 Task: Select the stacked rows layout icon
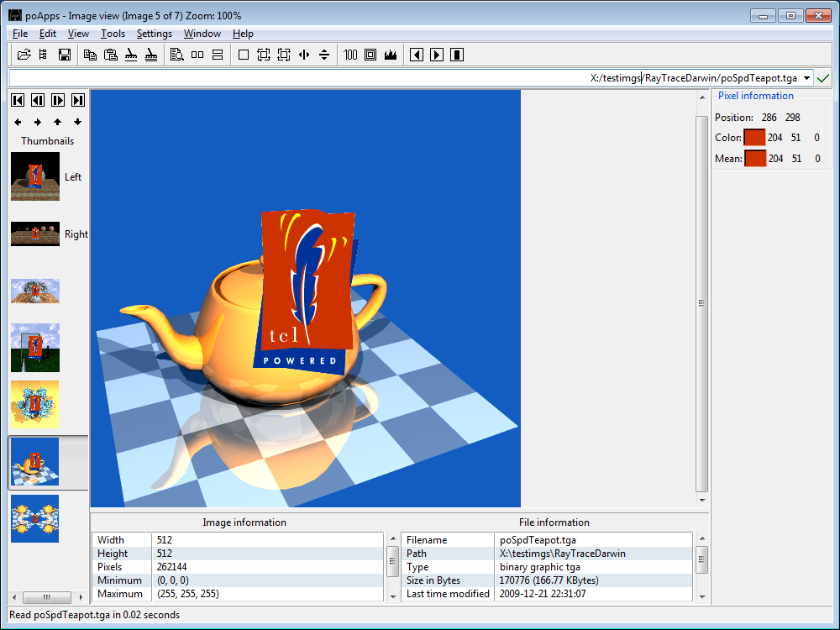(218, 55)
